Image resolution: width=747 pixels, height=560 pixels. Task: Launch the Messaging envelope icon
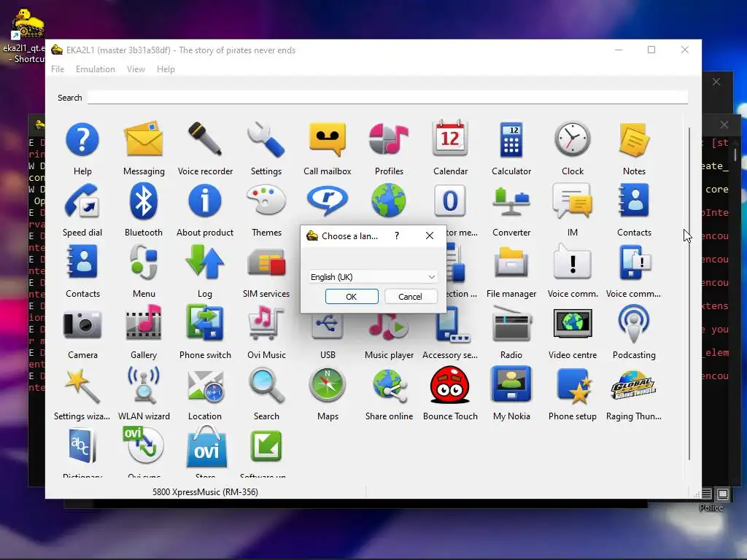(144, 139)
